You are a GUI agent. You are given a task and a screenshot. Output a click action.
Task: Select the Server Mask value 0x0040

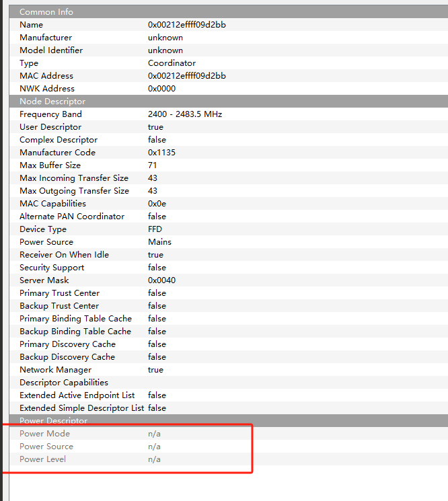(161, 280)
